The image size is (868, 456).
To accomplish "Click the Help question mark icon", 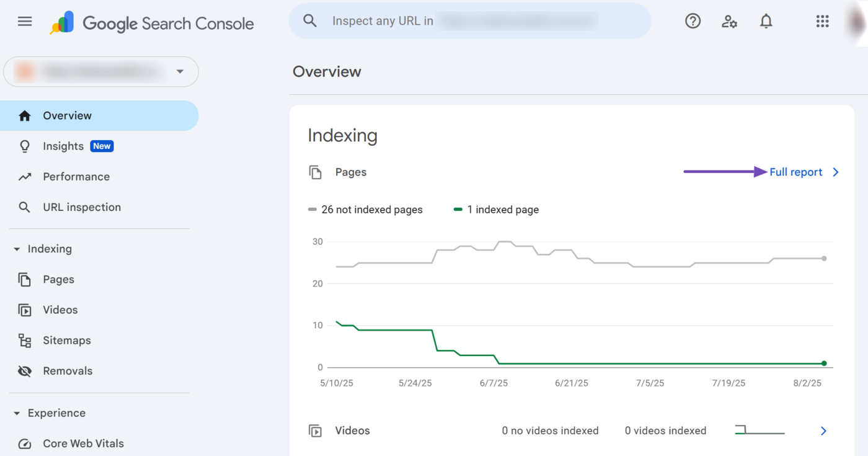I will [693, 21].
